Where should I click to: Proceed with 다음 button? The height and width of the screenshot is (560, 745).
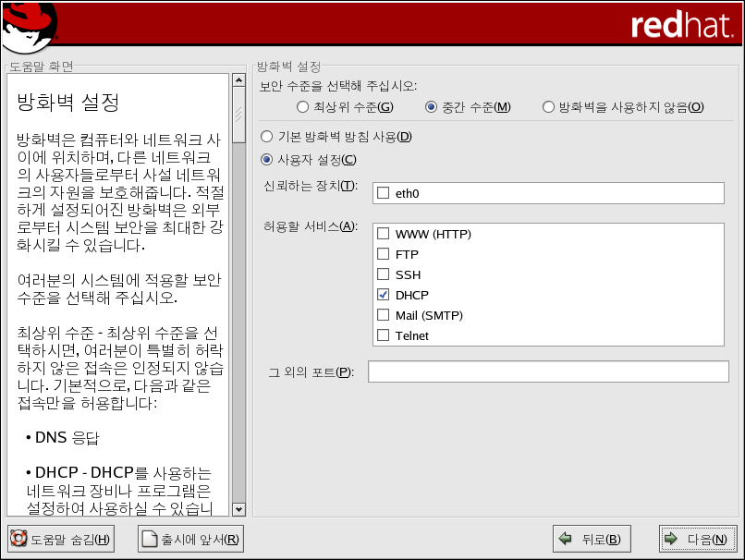pyautogui.click(x=698, y=540)
